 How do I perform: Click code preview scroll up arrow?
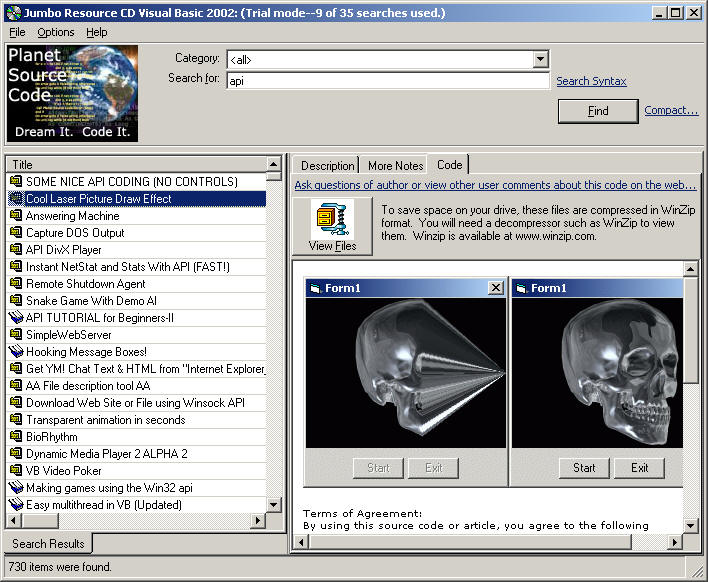(x=690, y=269)
